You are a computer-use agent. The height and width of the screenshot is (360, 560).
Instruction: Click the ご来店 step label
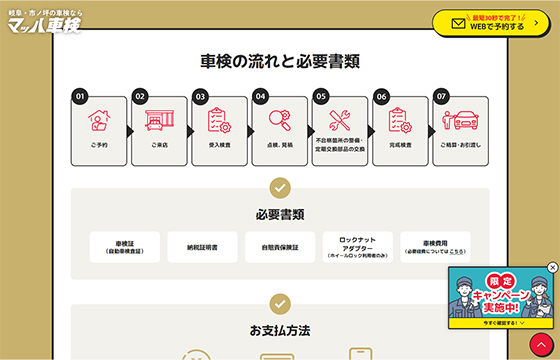(x=159, y=145)
